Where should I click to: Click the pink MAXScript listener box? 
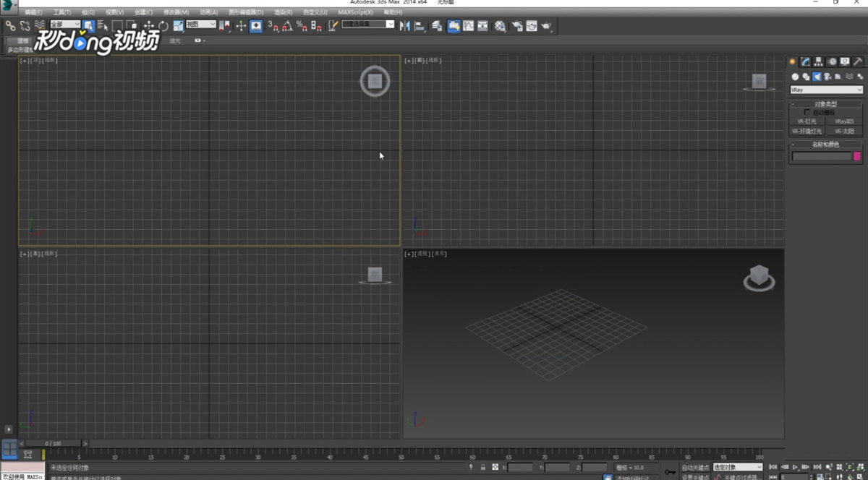23,468
